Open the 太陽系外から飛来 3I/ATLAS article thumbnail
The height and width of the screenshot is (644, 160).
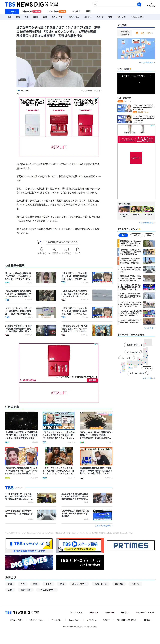click(x=21, y=421)
